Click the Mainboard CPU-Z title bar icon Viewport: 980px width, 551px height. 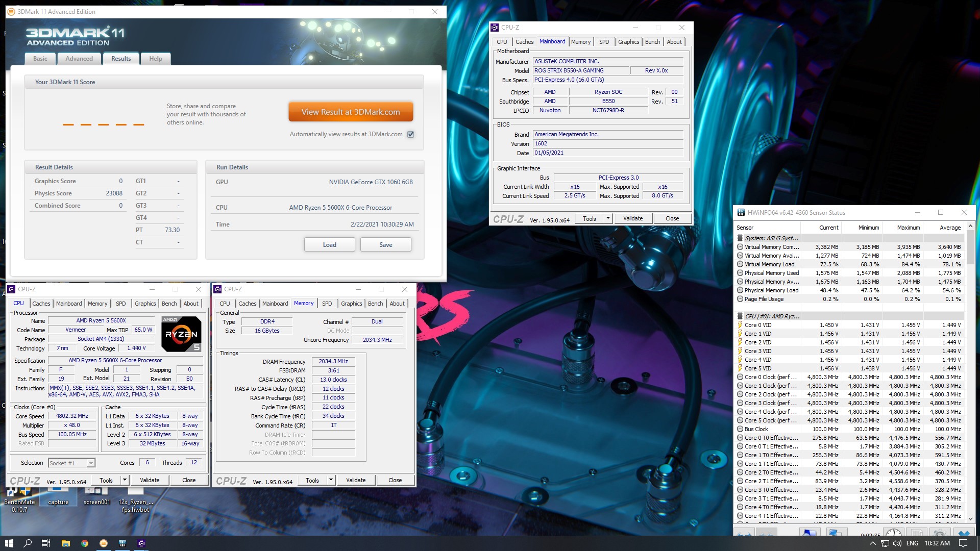click(495, 28)
